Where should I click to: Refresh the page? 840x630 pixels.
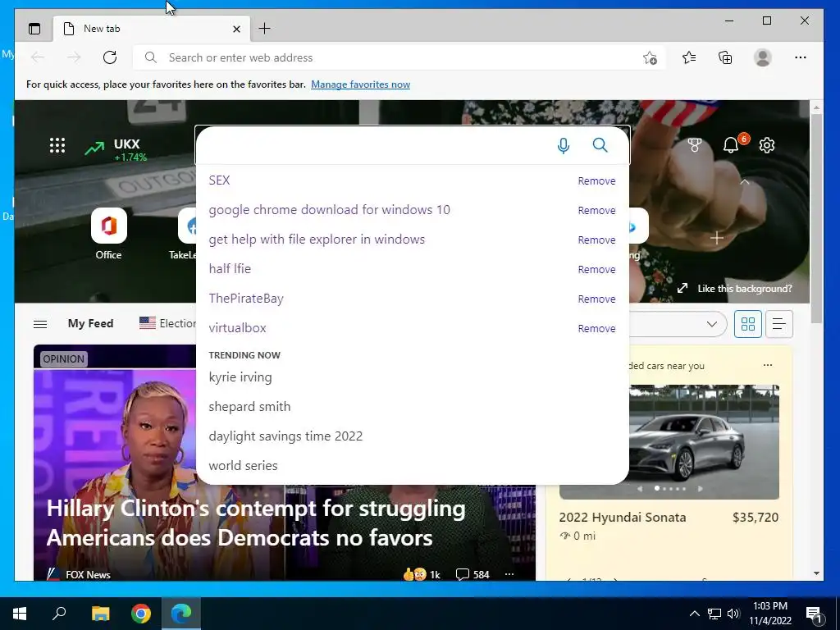coord(110,57)
